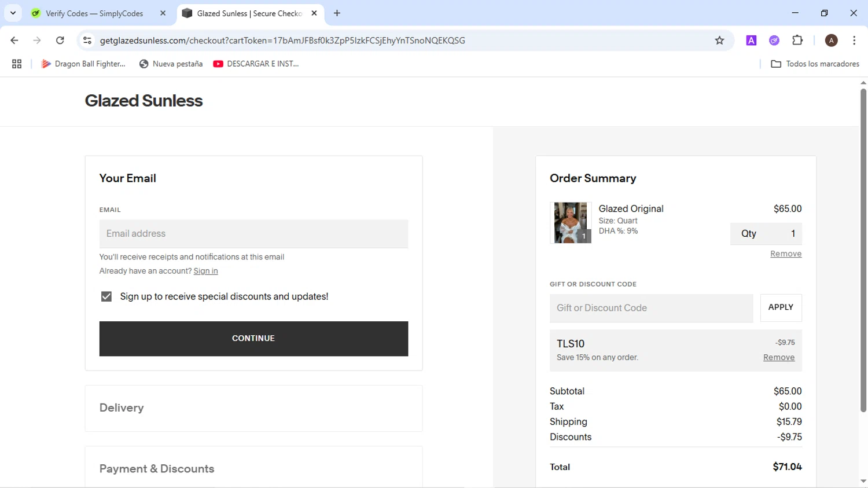This screenshot has height=488, width=868.
Task: Expand the Payment & Discounts section
Action: pyautogui.click(x=253, y=467)
